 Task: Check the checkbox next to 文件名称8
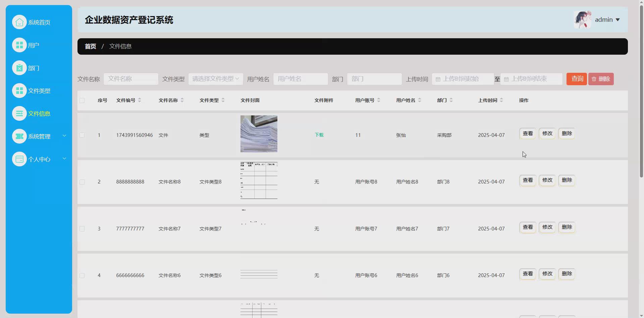coord(82,182)
